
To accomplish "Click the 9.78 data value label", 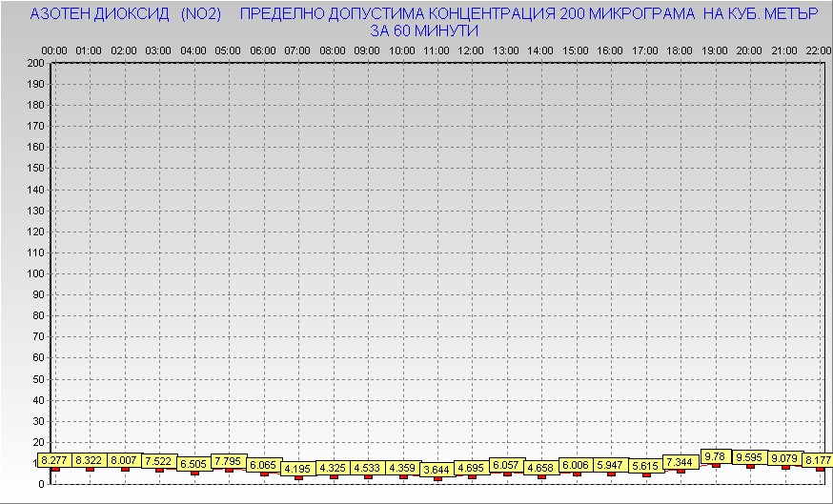I will click(x=715, y=456).
